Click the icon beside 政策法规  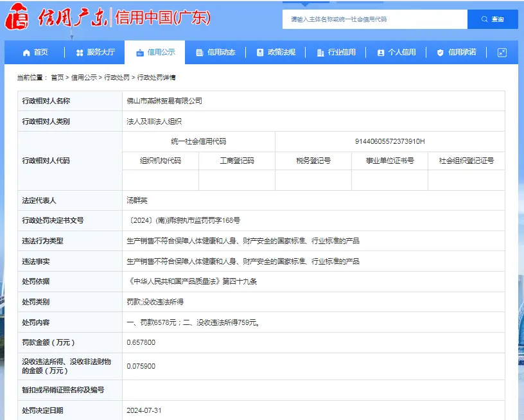pyautogui.click(x=260, y=53)
